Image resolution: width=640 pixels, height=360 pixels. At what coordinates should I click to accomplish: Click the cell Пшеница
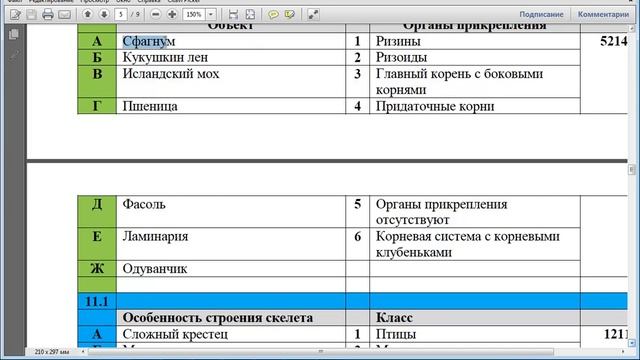150,107
